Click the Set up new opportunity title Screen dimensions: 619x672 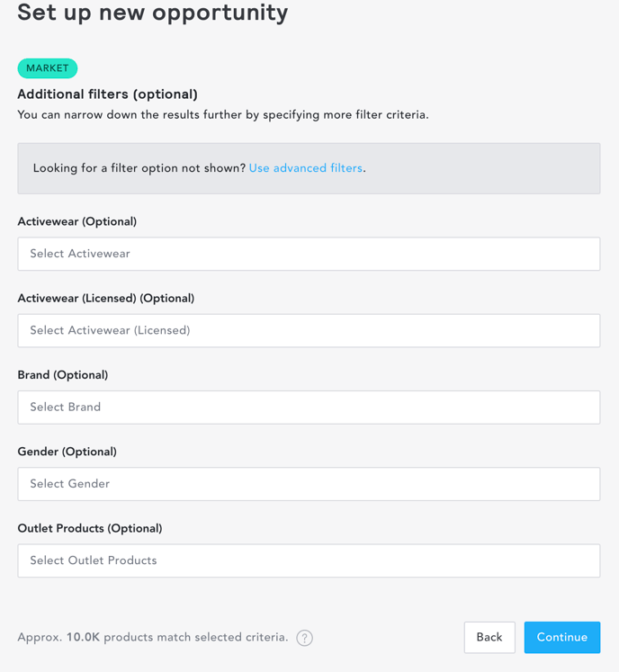[x=153, y=13]
